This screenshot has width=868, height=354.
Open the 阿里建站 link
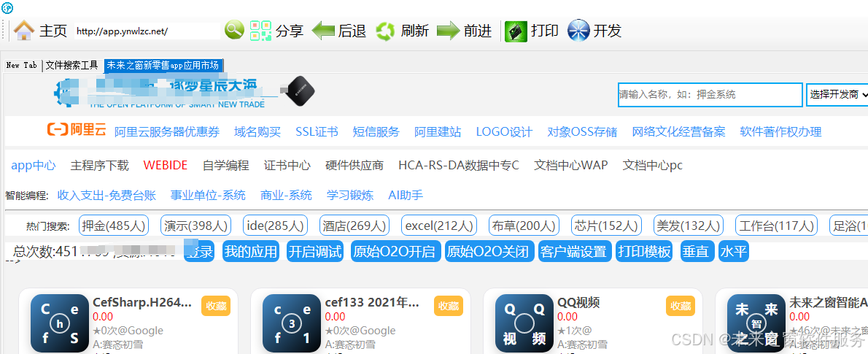(438, 132)
